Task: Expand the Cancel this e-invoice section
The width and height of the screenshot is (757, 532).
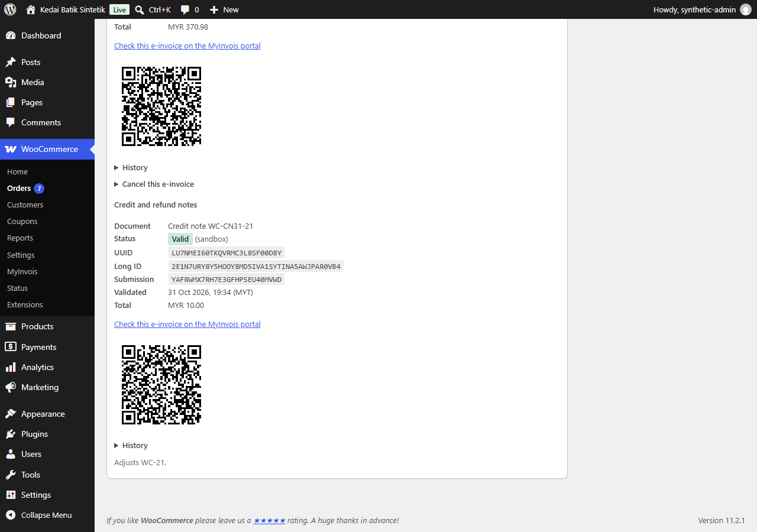Action: (x=154, y=184)
